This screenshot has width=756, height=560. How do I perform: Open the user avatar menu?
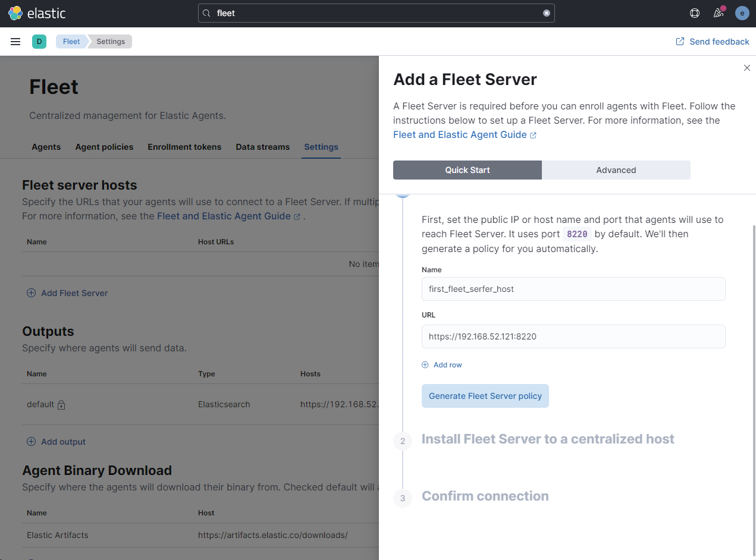coord(742,13)
